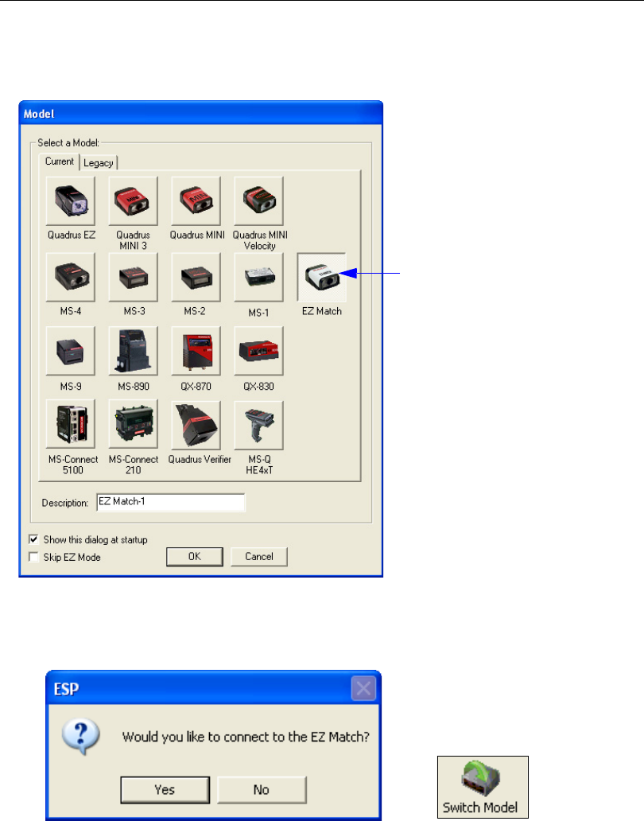Select the MS-9 scanner icon

tap(71, 351)
